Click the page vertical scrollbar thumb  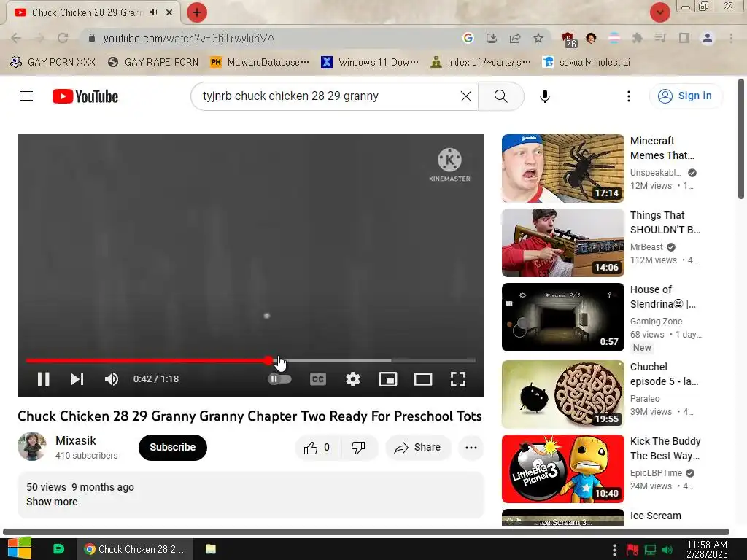click(741, 139)
